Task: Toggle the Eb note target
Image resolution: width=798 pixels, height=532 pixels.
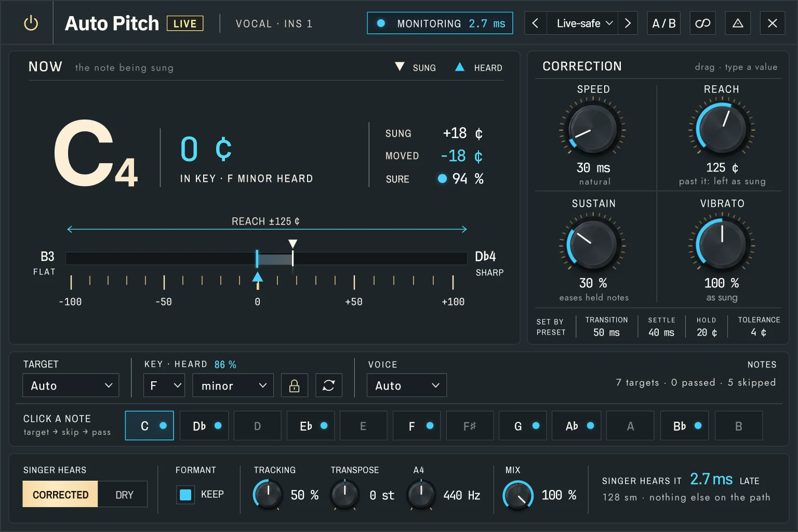Action: [x=311, y=426]
